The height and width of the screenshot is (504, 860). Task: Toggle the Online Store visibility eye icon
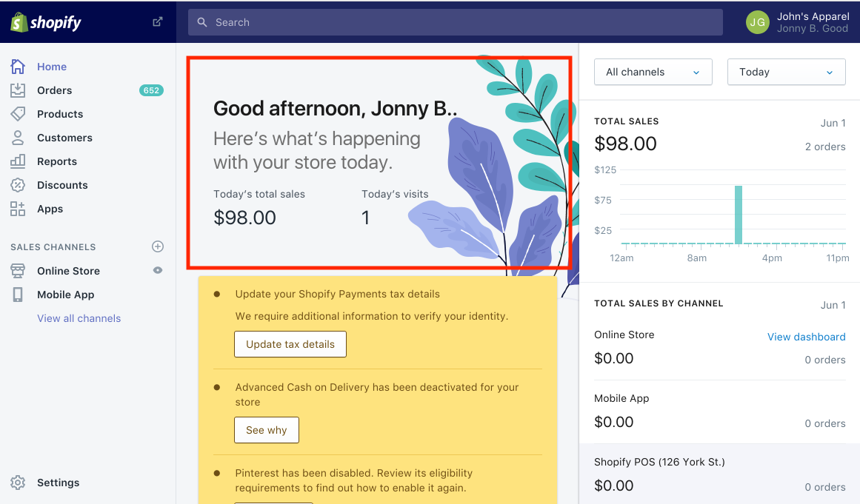click(157, 271)
